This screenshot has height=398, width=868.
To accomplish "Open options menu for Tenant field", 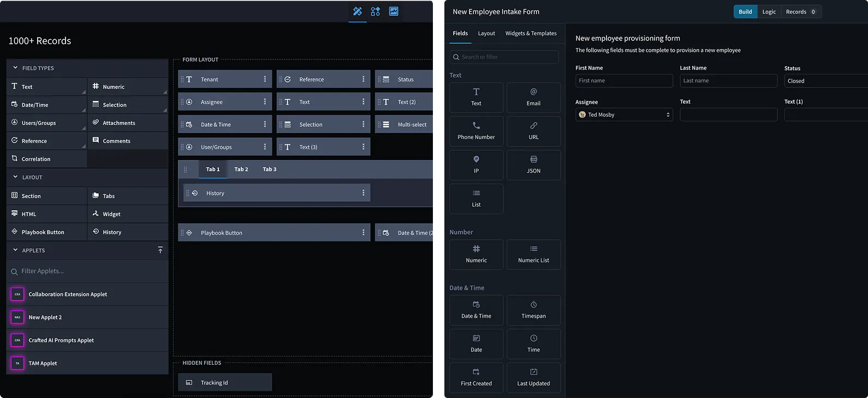I will coord(265,79).
